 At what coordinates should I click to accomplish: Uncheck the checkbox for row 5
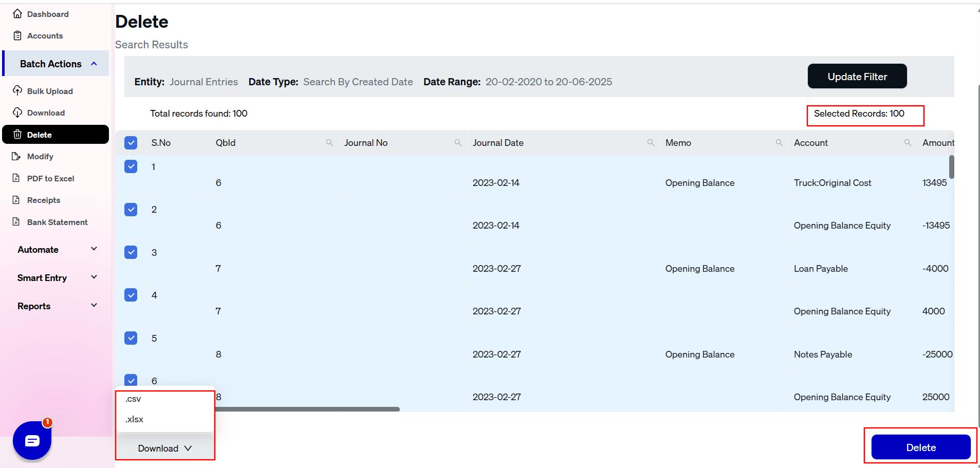(131, 338)
